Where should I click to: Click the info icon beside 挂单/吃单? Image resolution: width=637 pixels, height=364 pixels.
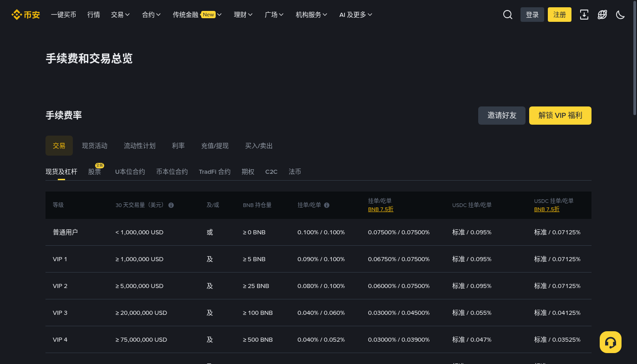point(327,205)
